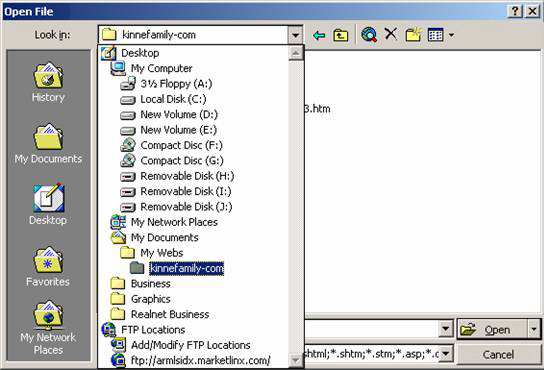The image size is (544, 370).
Task: Open My Network Places in places bar
Action: tap(48, 328)
